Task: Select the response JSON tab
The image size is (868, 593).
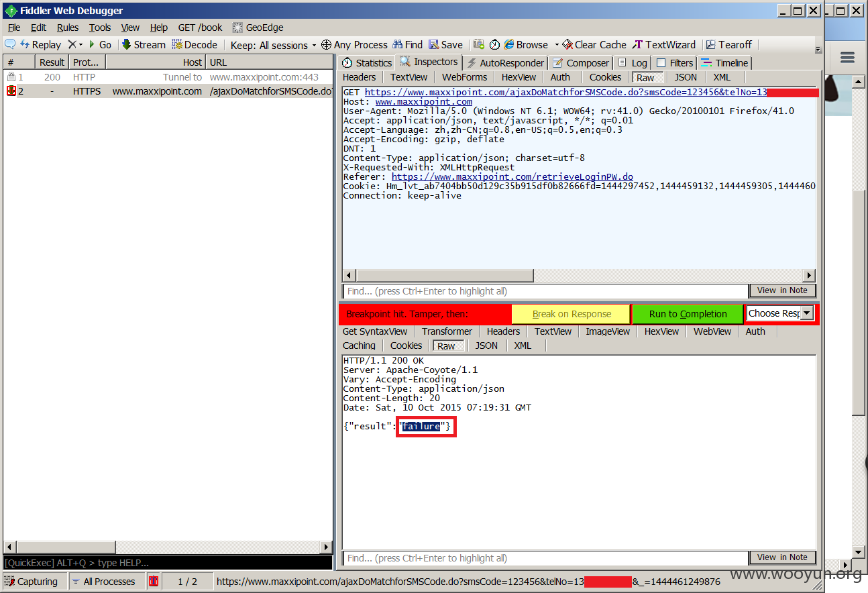Action: [486, 345]
